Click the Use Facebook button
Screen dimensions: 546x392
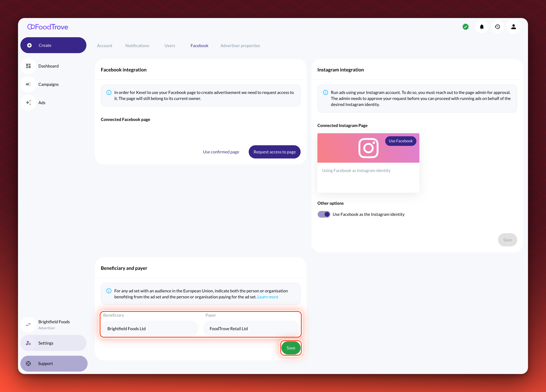point(401,141)
